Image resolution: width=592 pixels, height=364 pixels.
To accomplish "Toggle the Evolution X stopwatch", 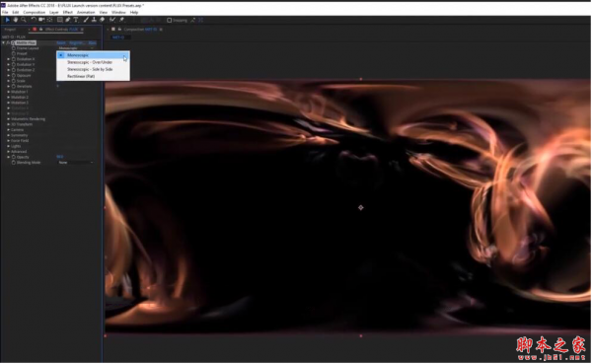I will click(x=14, y=59).
